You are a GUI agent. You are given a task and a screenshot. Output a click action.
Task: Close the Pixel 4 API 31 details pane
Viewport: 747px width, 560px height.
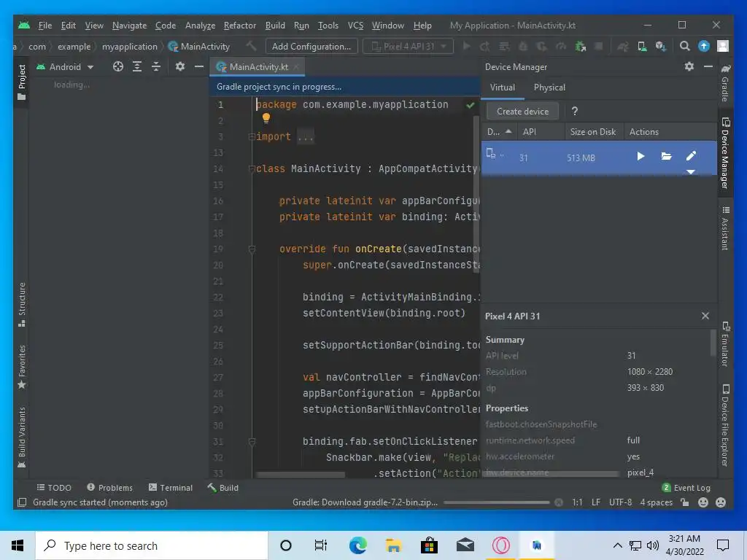(705, 316)
